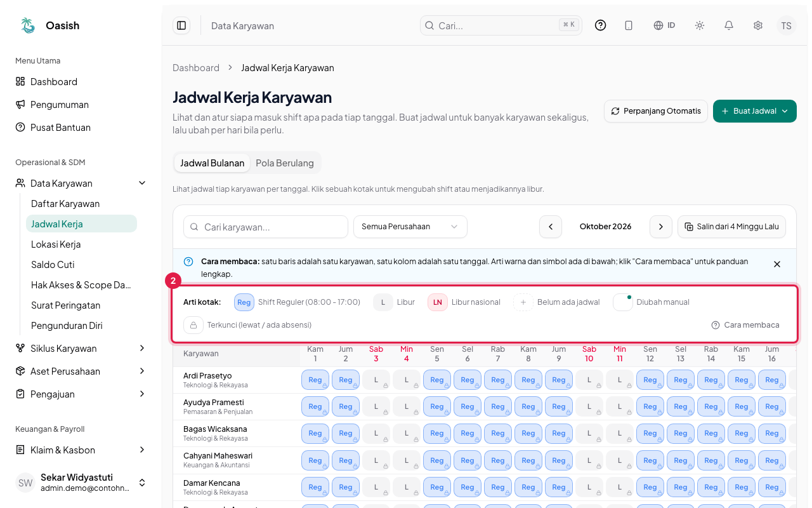This screenshot has width=812, height=508.
Task: Select Lokasi Kerja submenu item
Action: (x=81, y=244)
